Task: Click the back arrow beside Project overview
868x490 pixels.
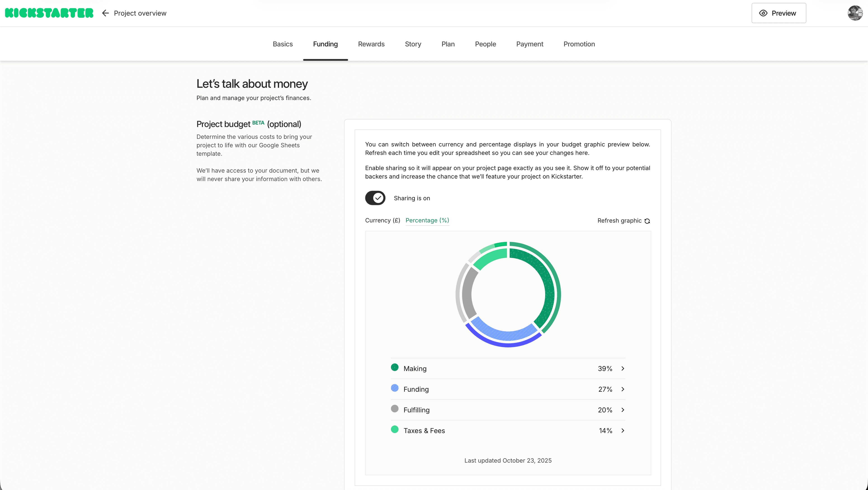Action: tap(105, 13)
